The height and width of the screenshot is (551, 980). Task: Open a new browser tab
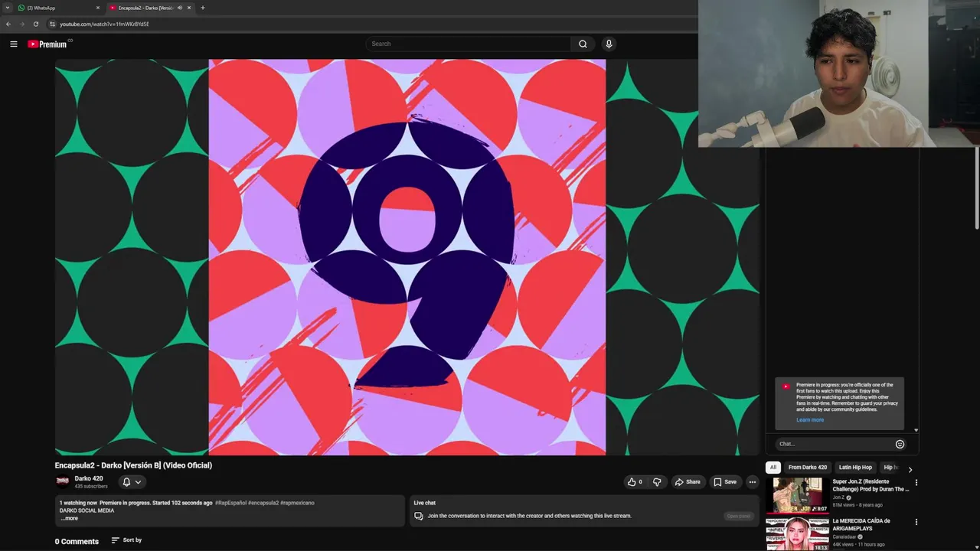tap(202, 8)
